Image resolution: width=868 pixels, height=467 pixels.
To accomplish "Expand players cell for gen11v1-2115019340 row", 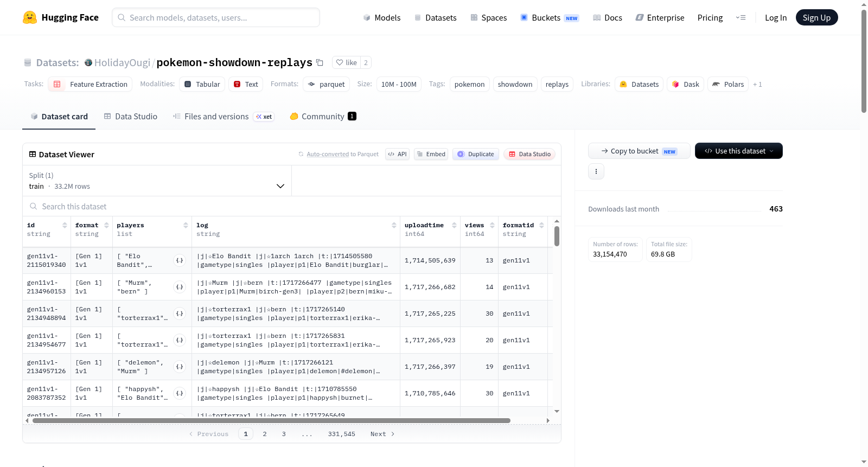I will coord(180,260).
